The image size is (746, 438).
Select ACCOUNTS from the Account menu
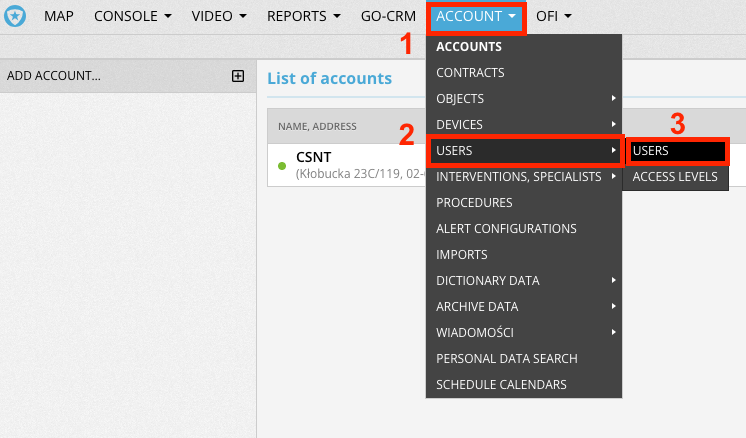coord(469,47)
